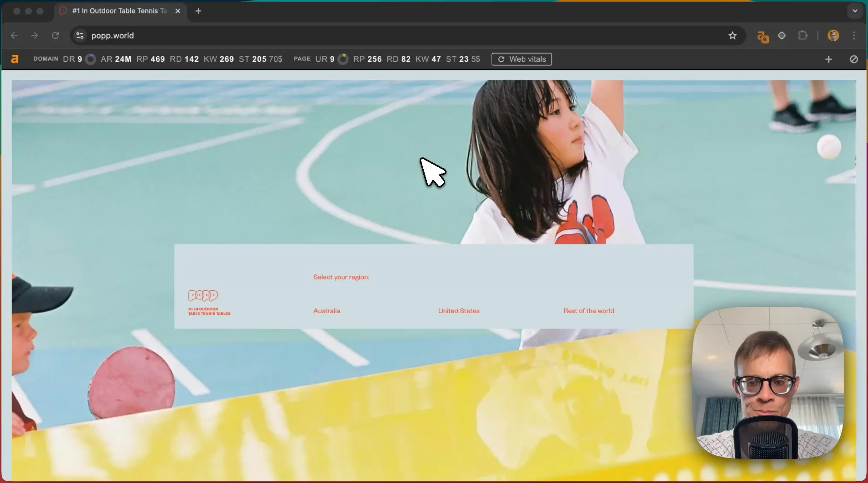Bookmark this page with star icon

pyautogui.click(x=732, y=35)
